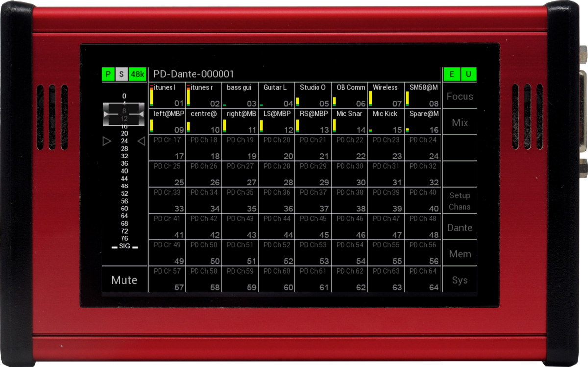Screen dimensions: 588x367
Task: Select channel 01 itunes l
Action: 167,96
